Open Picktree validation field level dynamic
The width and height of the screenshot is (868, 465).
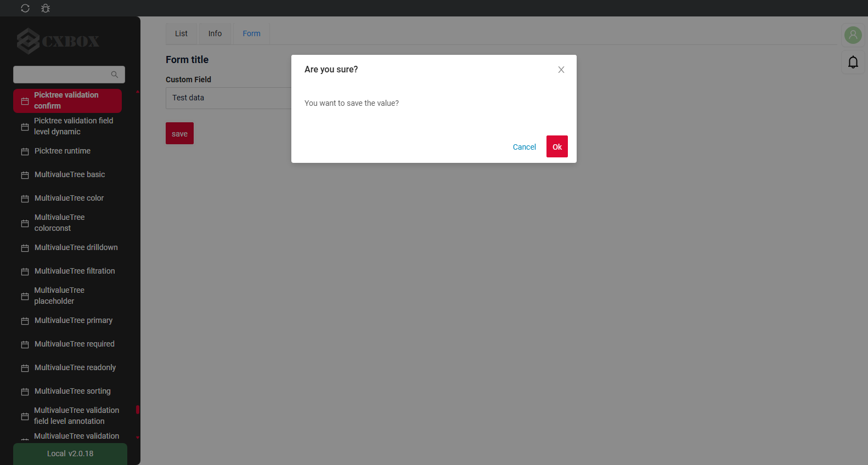click(67, 126)
